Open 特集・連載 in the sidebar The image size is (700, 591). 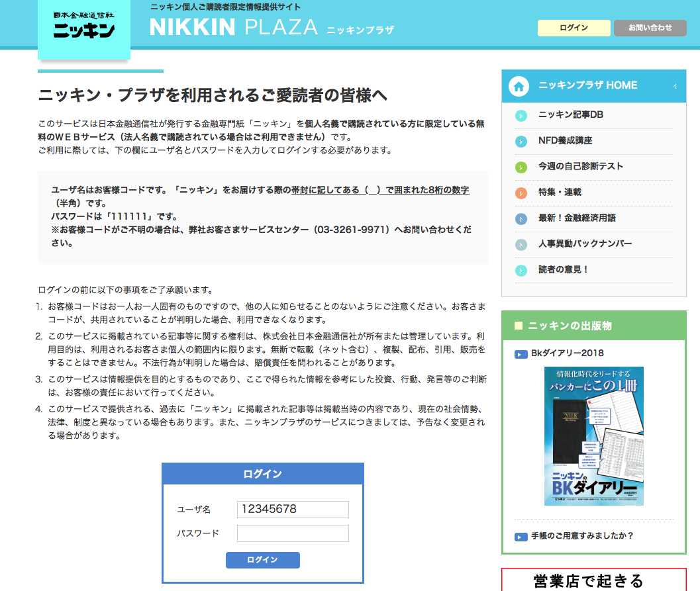tap(560, 192)
